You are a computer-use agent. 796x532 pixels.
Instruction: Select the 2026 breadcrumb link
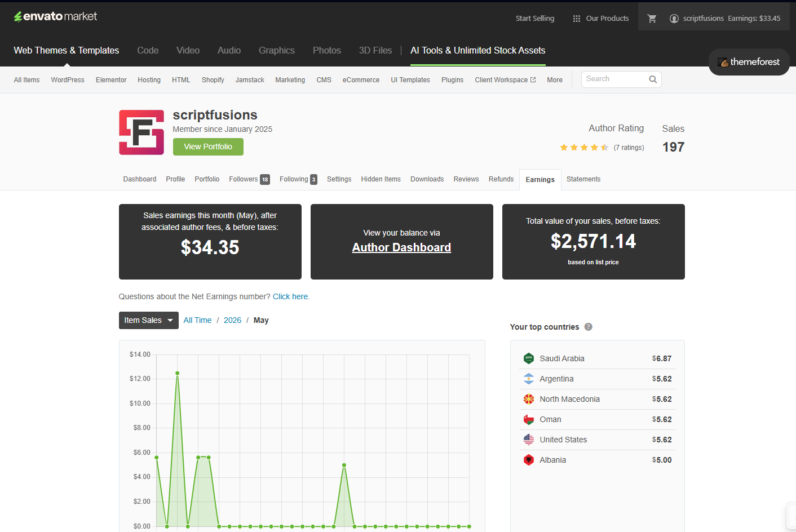(232, 320)
